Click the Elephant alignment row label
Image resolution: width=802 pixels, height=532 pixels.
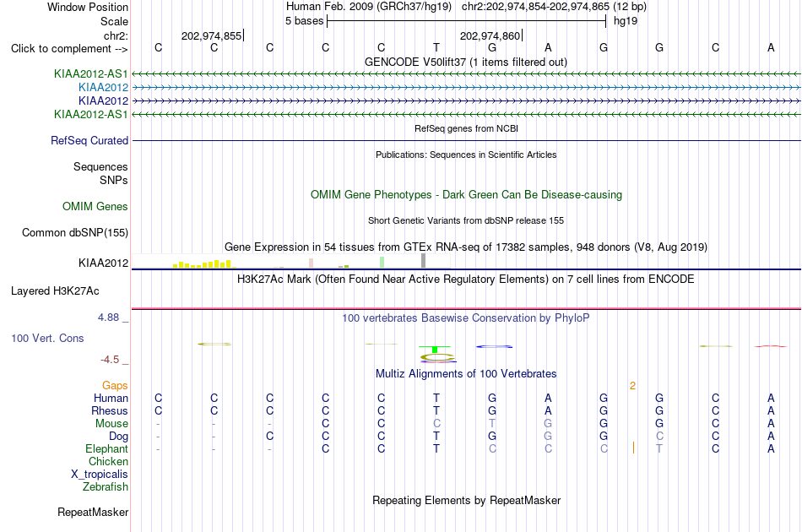click(106, 448)
